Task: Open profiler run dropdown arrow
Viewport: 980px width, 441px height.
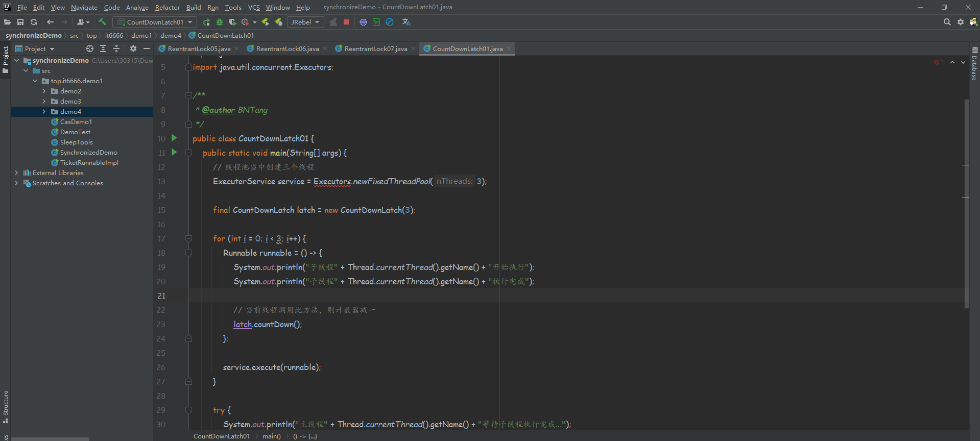Action: [255, 22]
